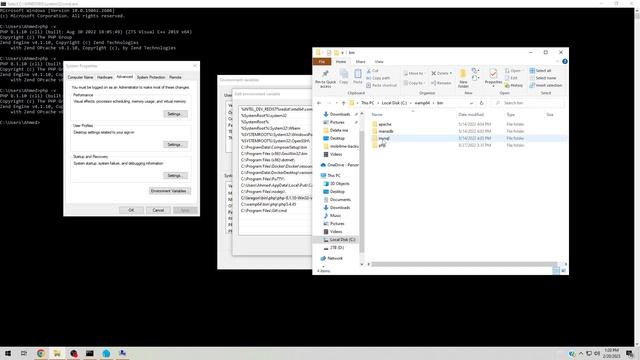Click the Cut scissors command
Image resolution: width=640 pixels, height=360 pixels.
[x=373, y=71]
